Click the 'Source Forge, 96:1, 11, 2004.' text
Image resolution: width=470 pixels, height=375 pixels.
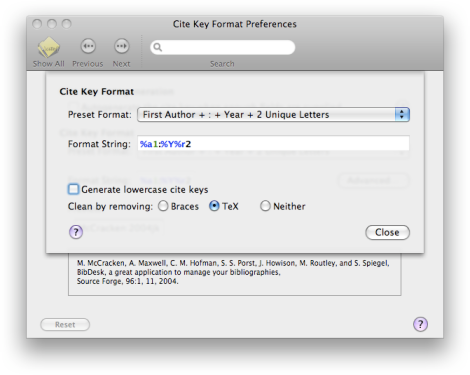(127, 281)
